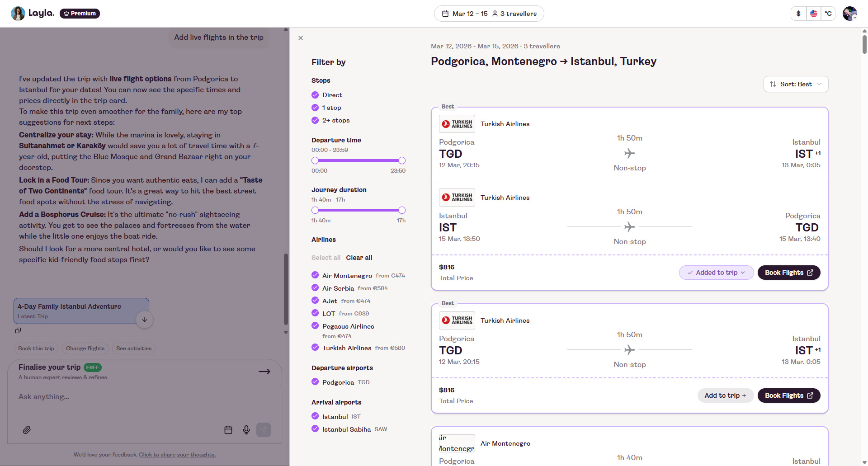Click the Journey duration slider right handle
The image size is (868, 466).
coord(402,210)
